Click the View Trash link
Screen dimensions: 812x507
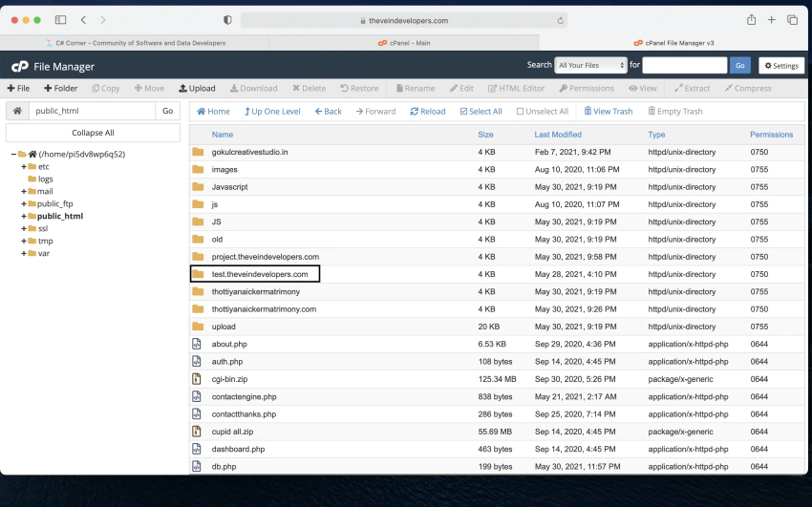click(x=609, y=111)
